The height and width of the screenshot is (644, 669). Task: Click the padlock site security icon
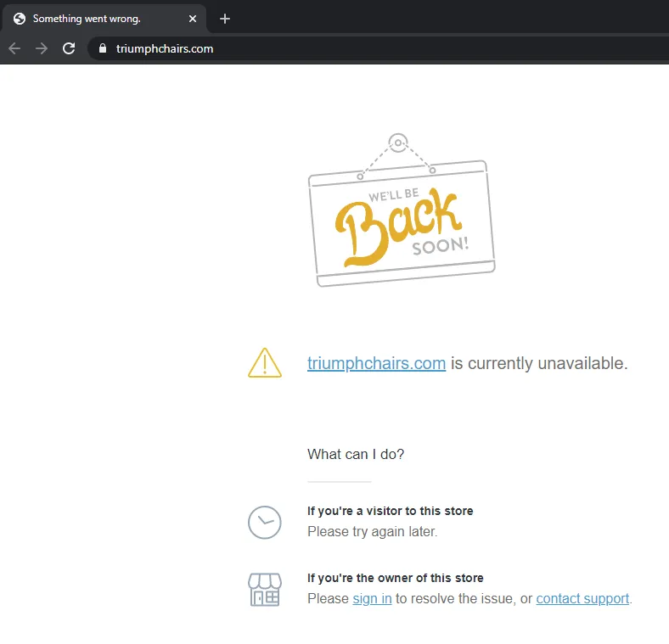pyautogui.click(x=103, y=48)
